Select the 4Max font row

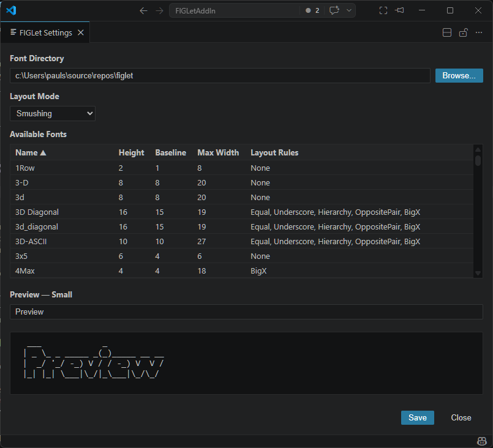pos(241,271)
